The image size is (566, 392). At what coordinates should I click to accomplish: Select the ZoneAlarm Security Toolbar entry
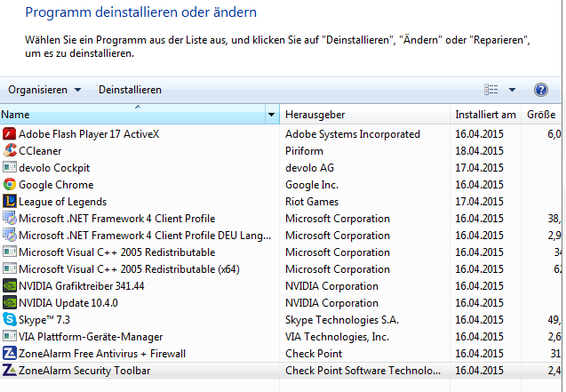click(x=85, y=371)
